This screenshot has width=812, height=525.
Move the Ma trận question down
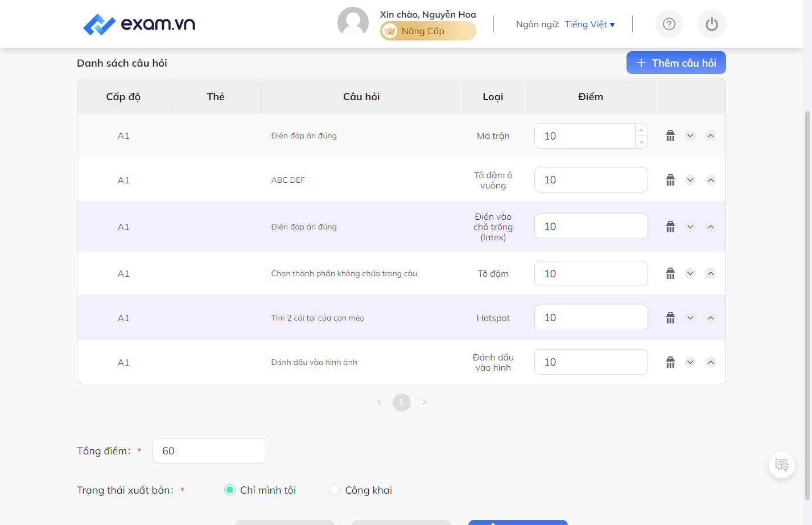(690, 136)
